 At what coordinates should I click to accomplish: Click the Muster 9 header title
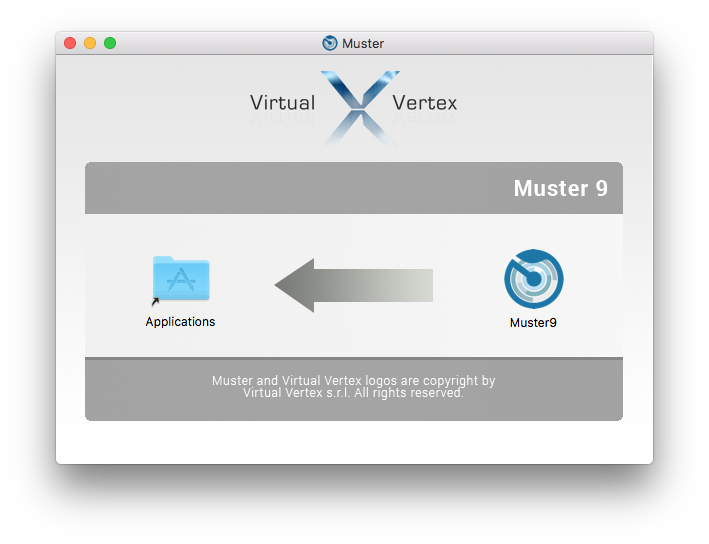pyautogui.click(x=560, y=188)
